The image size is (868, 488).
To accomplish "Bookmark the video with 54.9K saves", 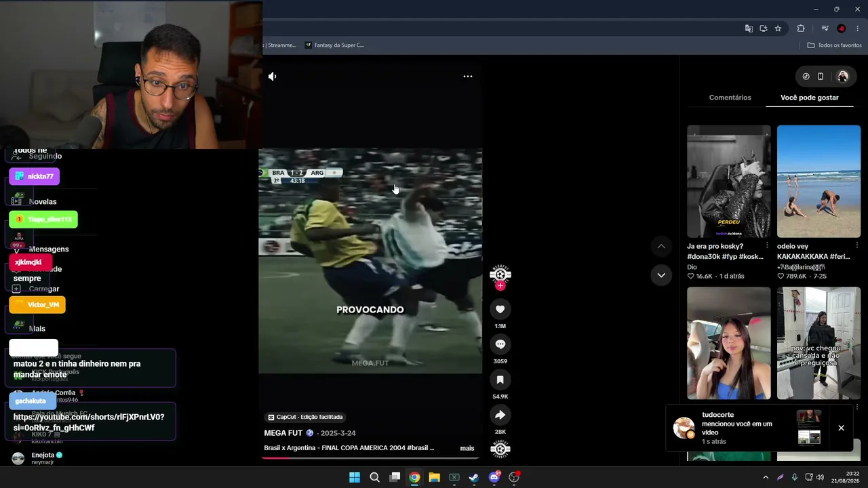I will 500,380.
